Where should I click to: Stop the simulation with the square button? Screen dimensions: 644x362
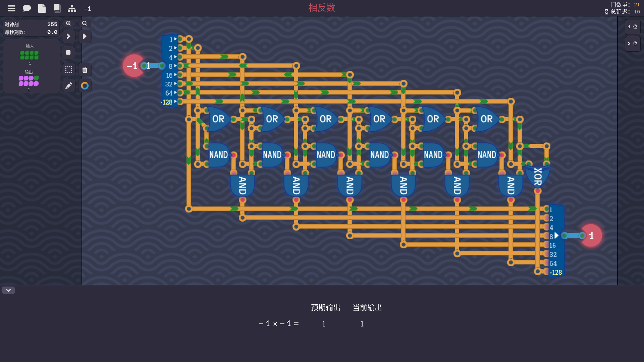coord(68,53)
